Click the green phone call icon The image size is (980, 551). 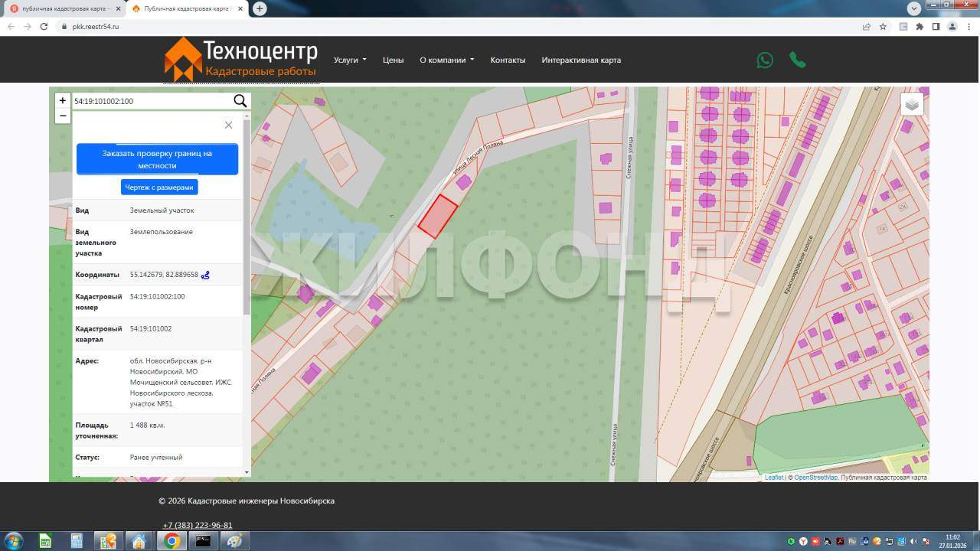coord(798,60)
